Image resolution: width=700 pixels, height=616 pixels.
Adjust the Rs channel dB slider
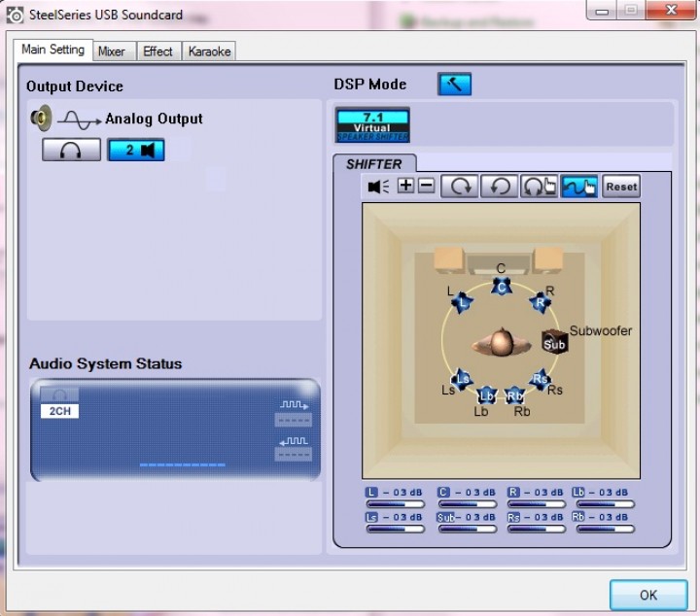point(537,529)
